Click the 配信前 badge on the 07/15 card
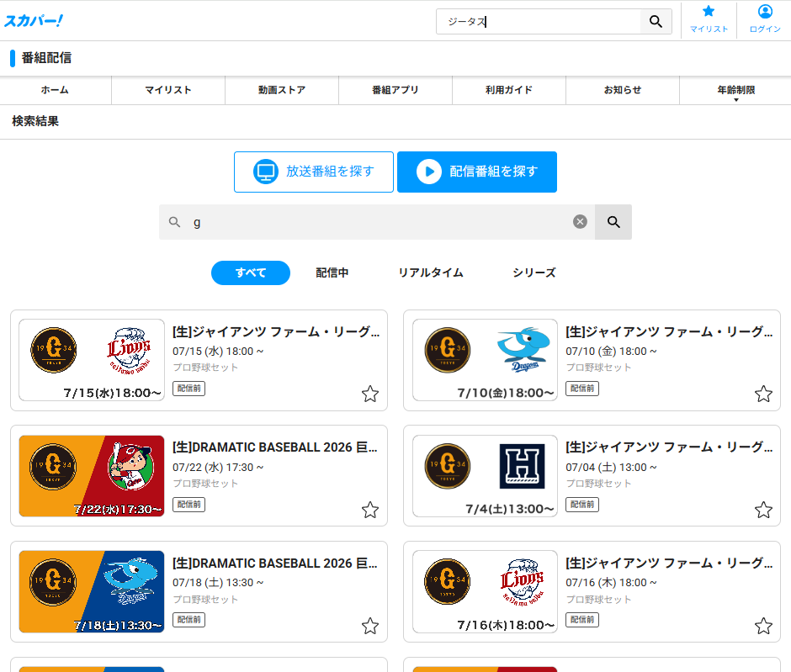 coord(188,389)
